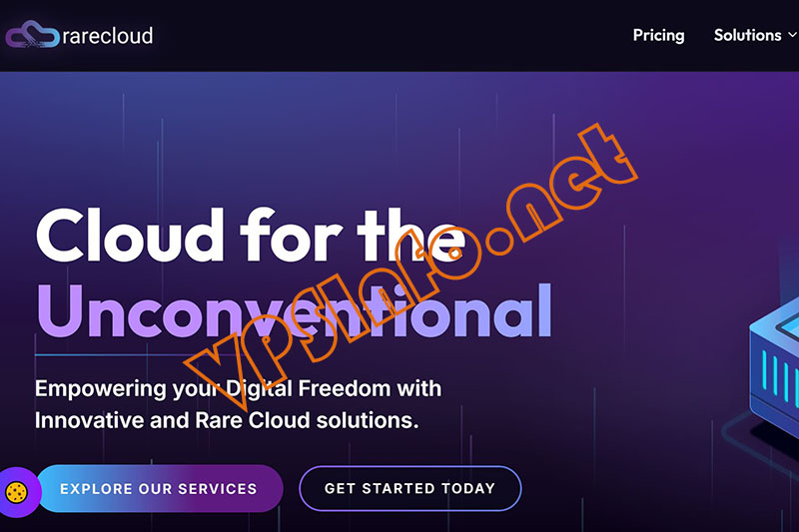Click the "Innovative and Rare Cloud solutions." line
The image size is (799, 532).
point(227,419)
